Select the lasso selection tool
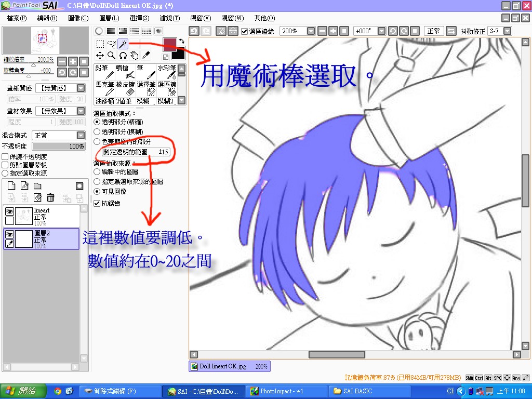Viewport: 532px width, 399px height. click(111, 44)
